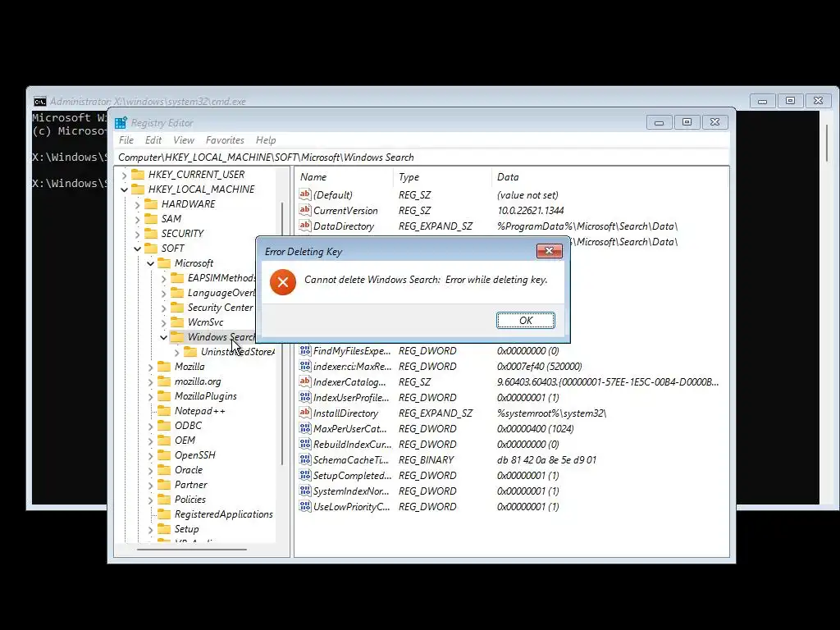Select the Setup key
Image resolution: width=840 pixels, height=630 pixels.
pos(186,529)
